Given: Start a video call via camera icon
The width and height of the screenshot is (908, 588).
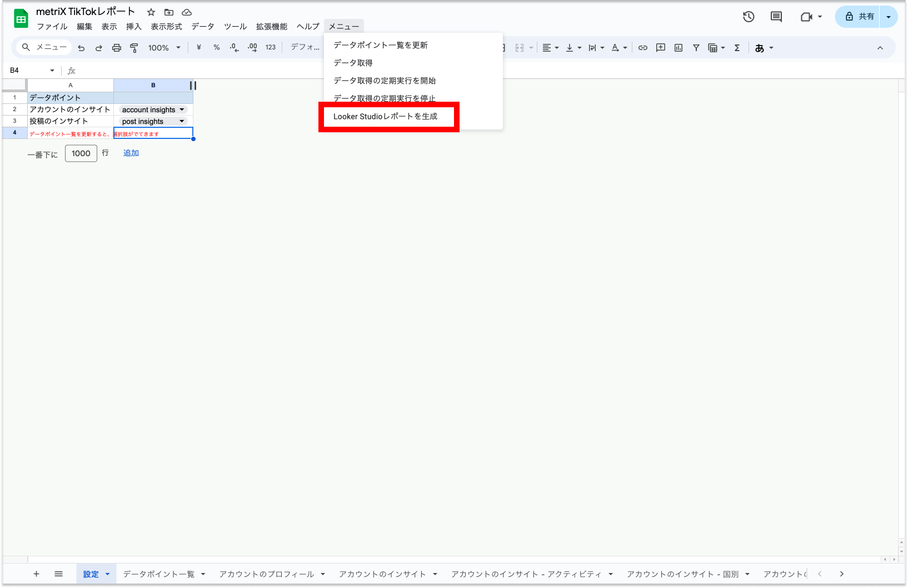Looking at the screenshot, I should [x=806, y=17].
